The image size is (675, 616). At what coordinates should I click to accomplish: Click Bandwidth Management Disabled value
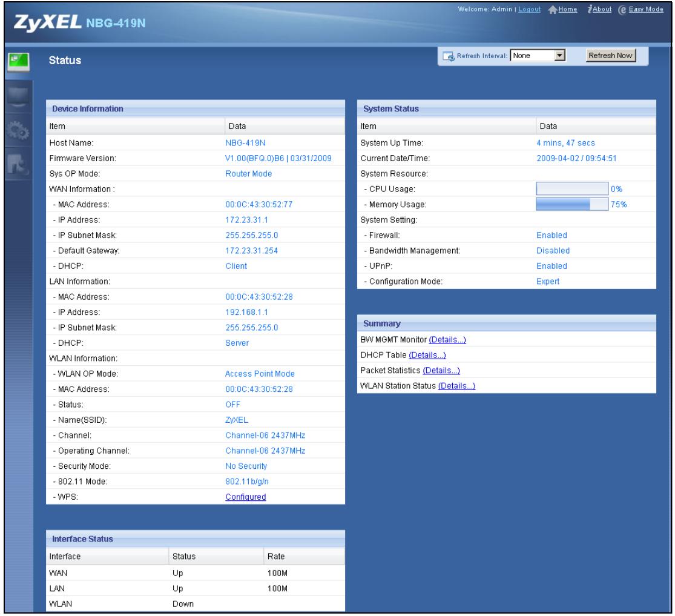pyautogui.click(x=553, y=251)
